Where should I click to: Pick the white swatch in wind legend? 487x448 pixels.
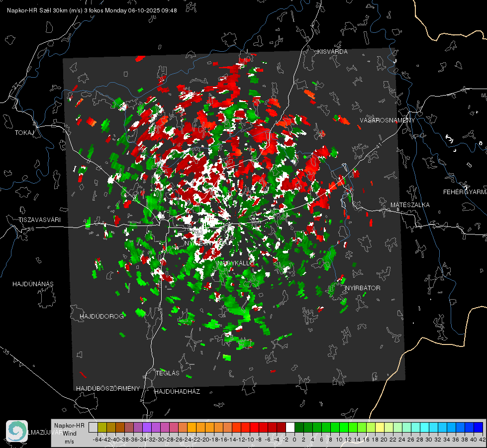(290, 427)
